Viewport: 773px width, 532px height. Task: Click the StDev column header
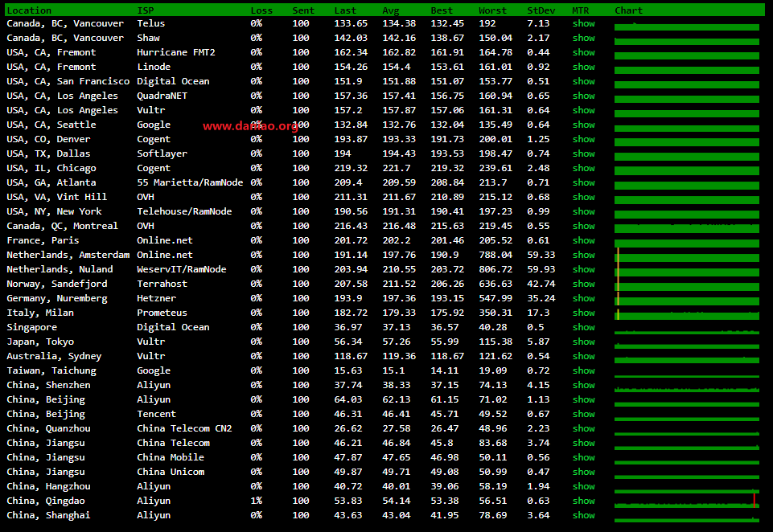tap(541, 10)
